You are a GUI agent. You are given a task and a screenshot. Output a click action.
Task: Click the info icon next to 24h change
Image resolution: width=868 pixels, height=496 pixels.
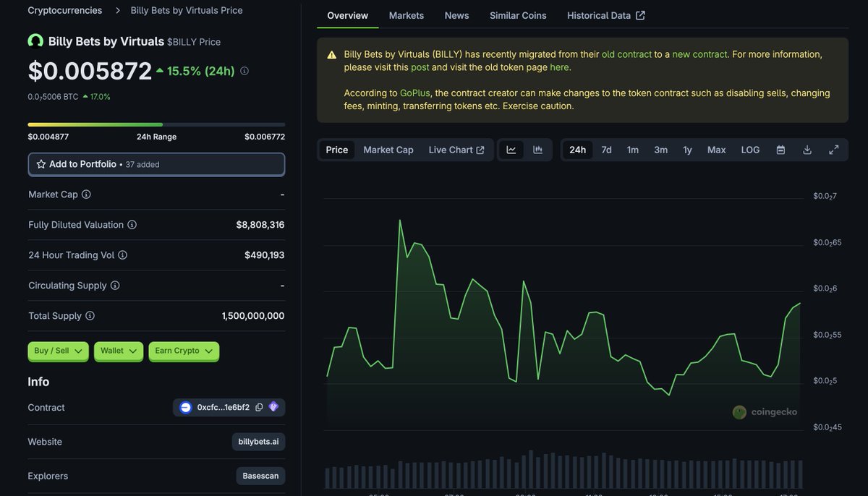pyautogui.click(x=244, y=71)
